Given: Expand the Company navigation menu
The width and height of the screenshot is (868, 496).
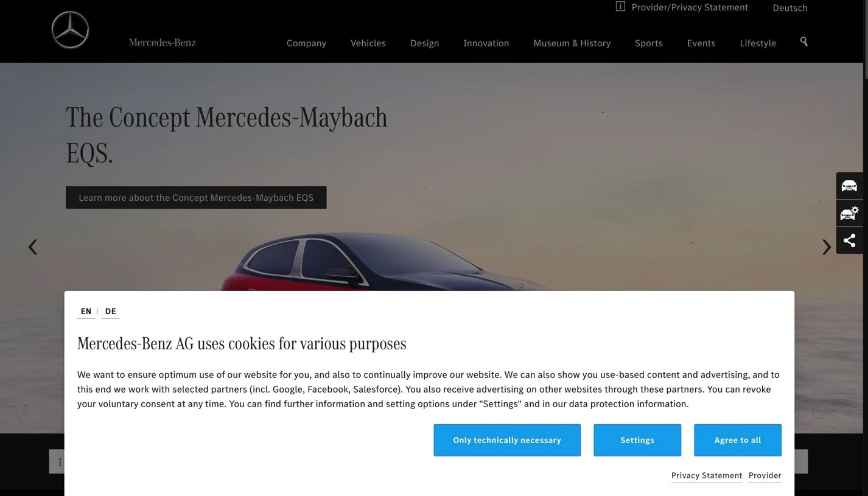Looking at the screenshot, I should [x=306, y=43].
